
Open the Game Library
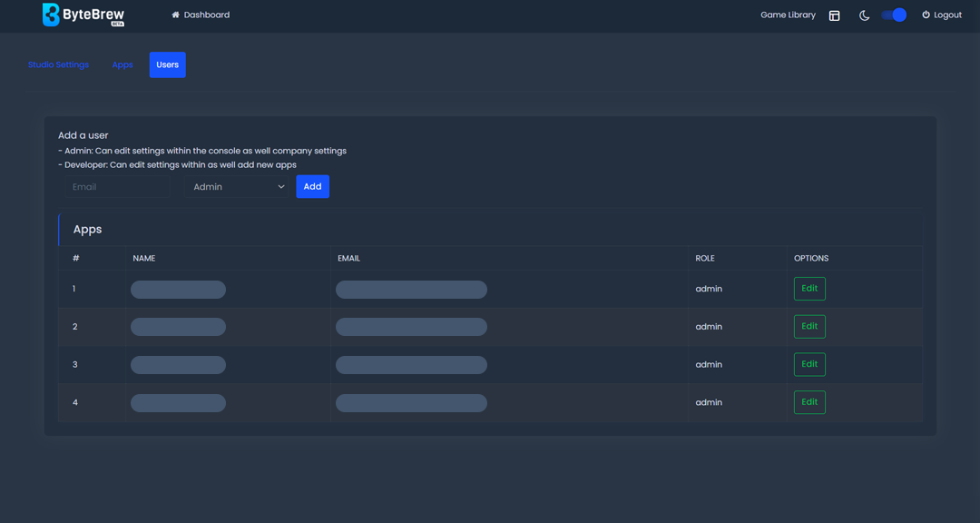pyautogui.click(x=788, y=15)
